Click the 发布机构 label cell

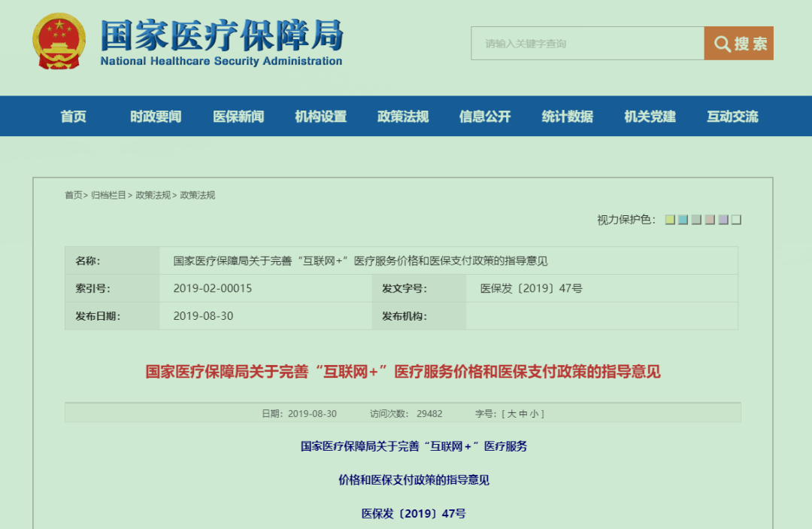(419, 316)
